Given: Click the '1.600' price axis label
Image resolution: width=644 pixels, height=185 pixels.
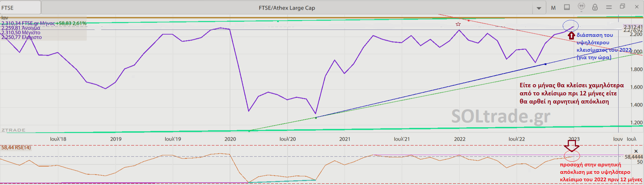Looking at the screenshot, I should [636, 87].
